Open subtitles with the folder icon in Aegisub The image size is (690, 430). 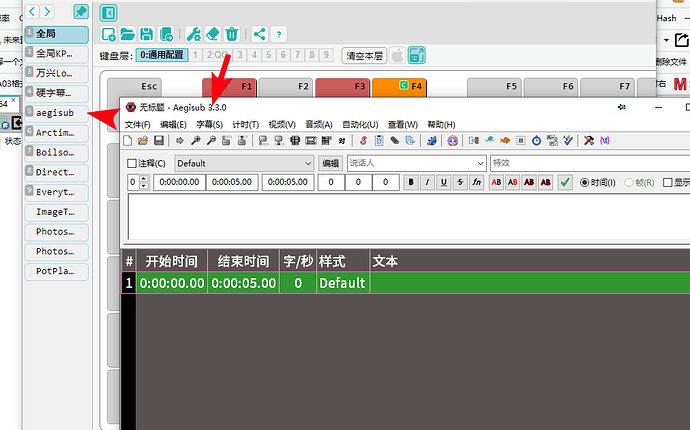click(x=143, y=140)
